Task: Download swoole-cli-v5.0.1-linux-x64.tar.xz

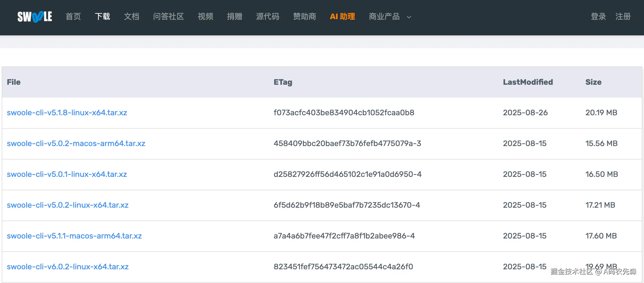Action: (x=67, y=174)
